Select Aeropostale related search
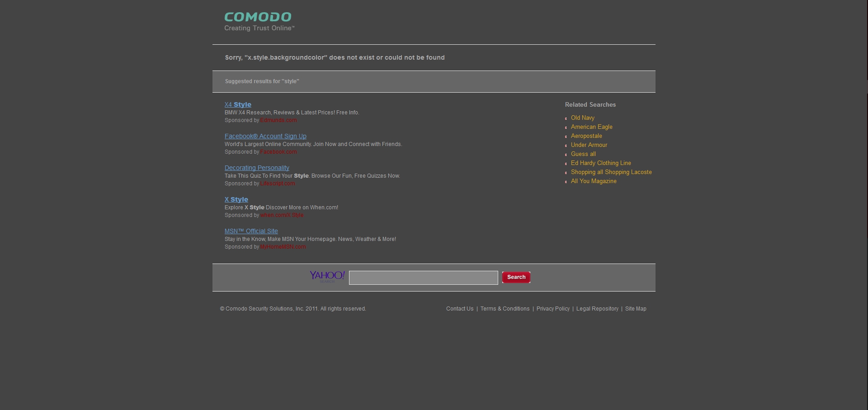 [586, 136]
